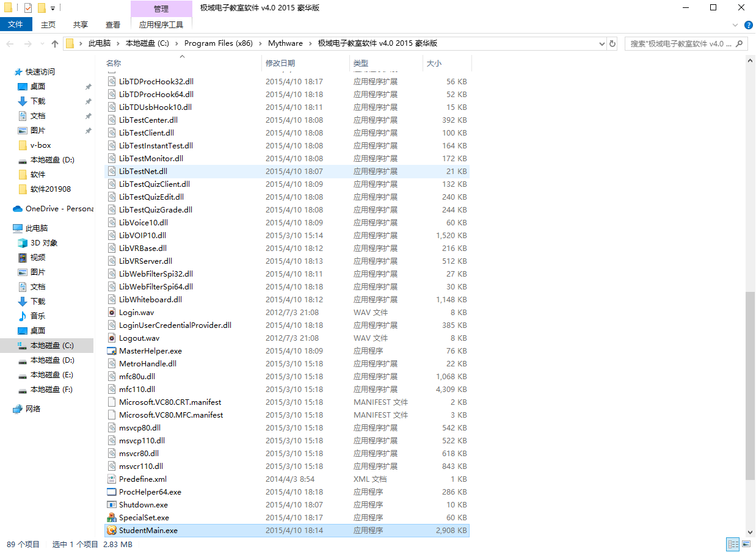The width and height of the screenshot is (756, 552).
Task: Open recent locations dropdown arrow
Action: coord(42,44)
